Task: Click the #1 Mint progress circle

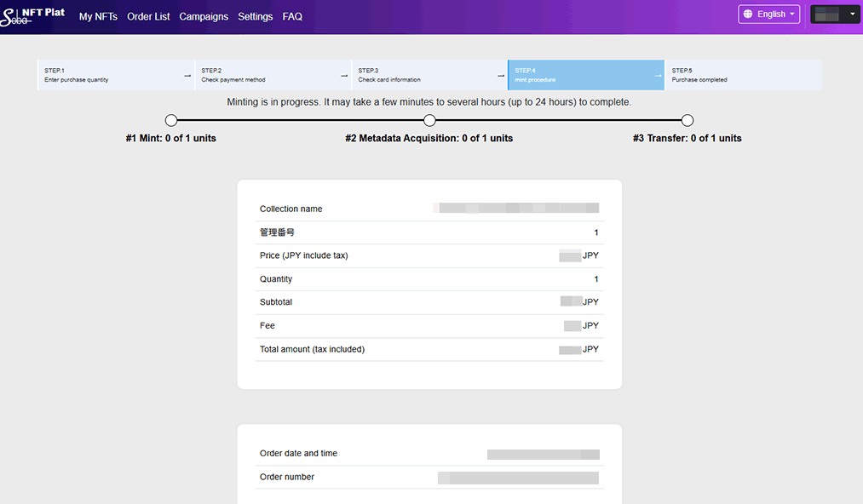Action: [x=171, y=120]
